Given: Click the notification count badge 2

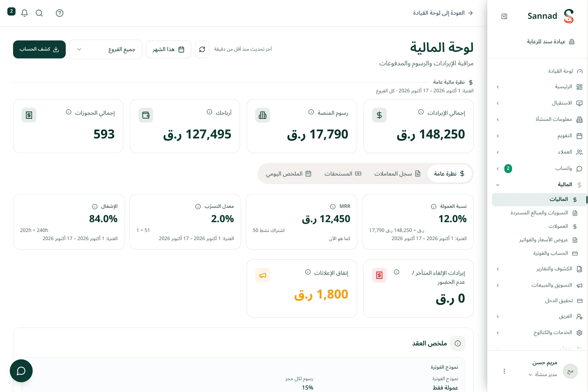Looking at the screenshot, I should pyautogui.click(x=11, y=11).
